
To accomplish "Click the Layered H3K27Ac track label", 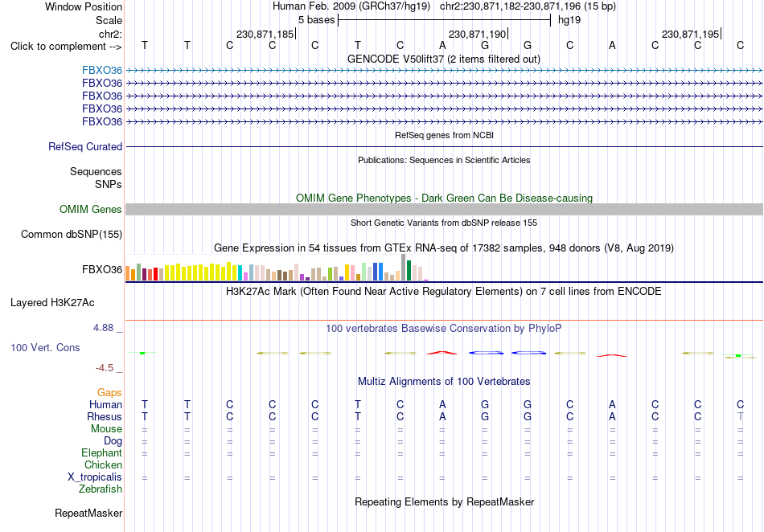I will tap(52, 303).
